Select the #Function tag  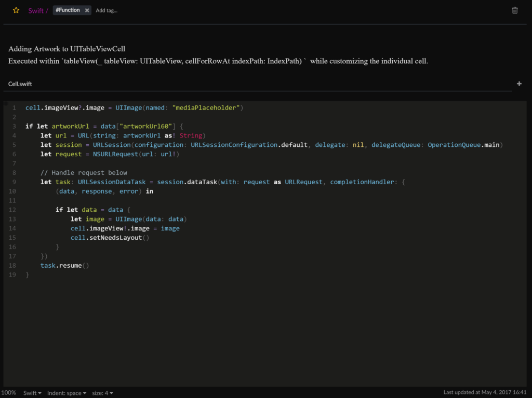pos(68,10)
